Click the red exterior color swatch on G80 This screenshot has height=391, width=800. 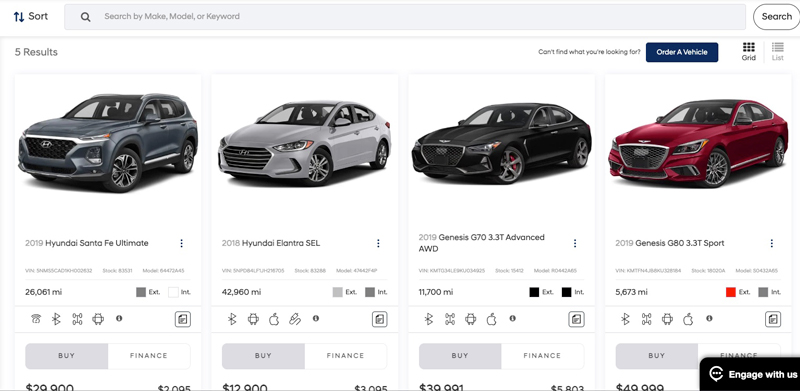tap(731, 292)
